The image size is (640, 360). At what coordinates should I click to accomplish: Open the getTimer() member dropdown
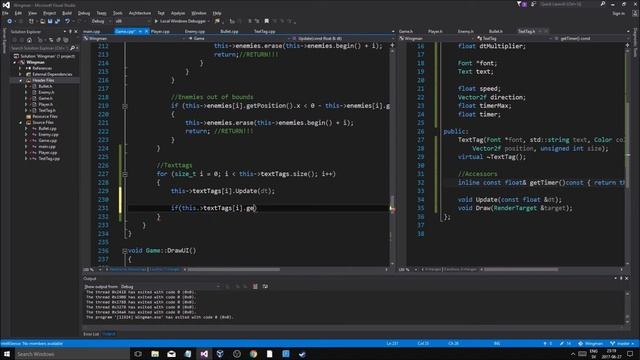(x=591, y=38)
